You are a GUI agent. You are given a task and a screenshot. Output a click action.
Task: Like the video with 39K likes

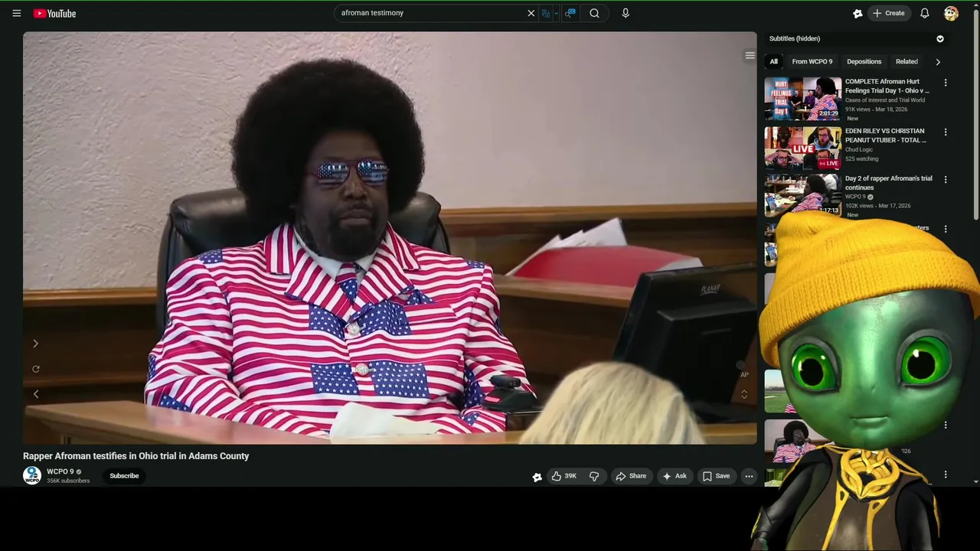coord(563,476)
